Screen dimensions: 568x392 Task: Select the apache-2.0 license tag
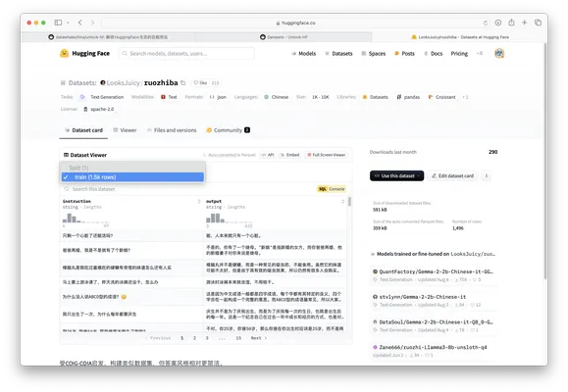(x=98, y=109)
